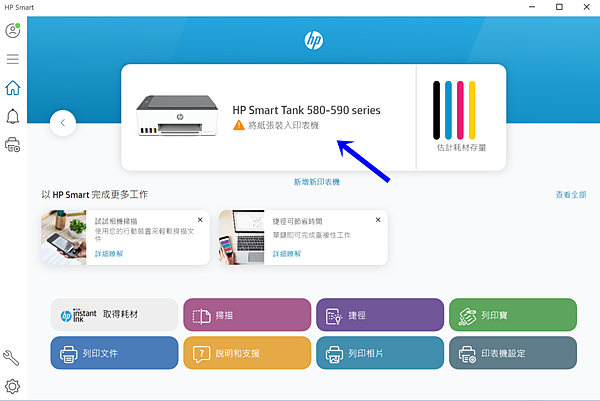Expand the hamburger menu
Image resolution: width=600 pixels, height=401 pixels.
click(x=13, y=59)
